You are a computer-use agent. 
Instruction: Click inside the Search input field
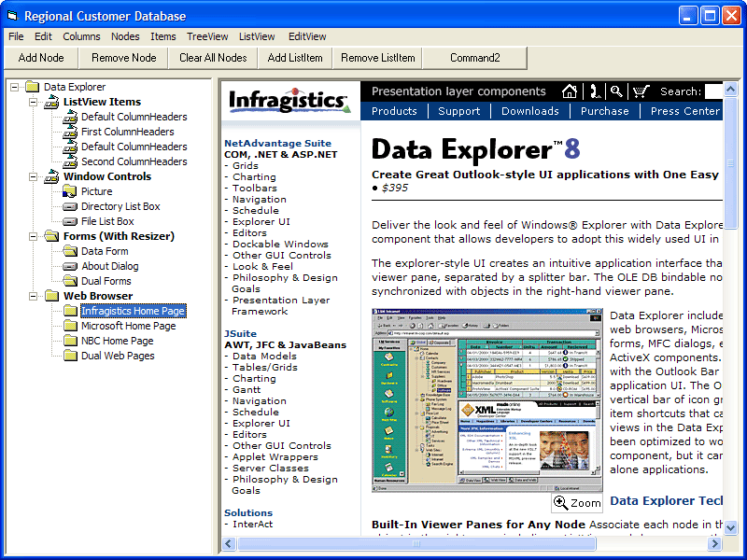pos(714,91)
